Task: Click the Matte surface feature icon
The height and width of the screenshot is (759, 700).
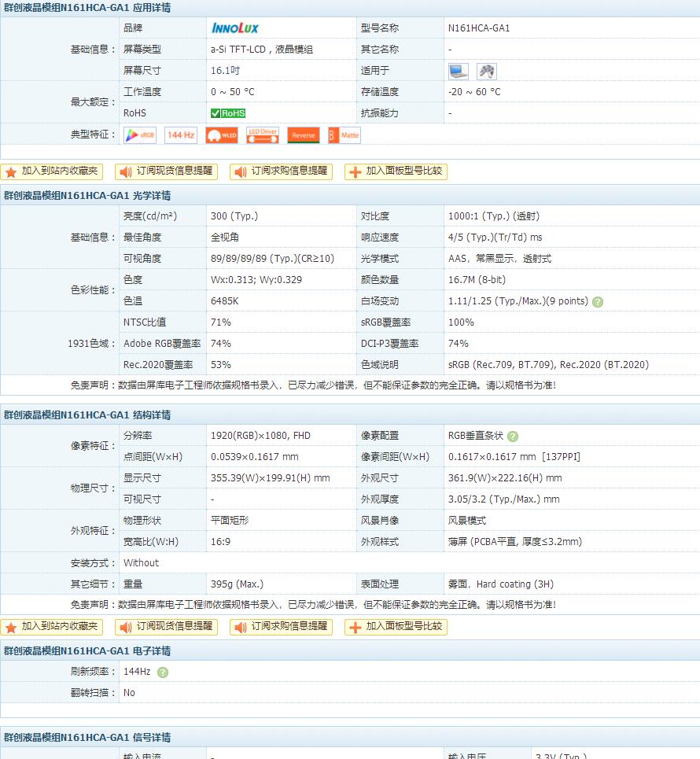Action: point(344,135)
